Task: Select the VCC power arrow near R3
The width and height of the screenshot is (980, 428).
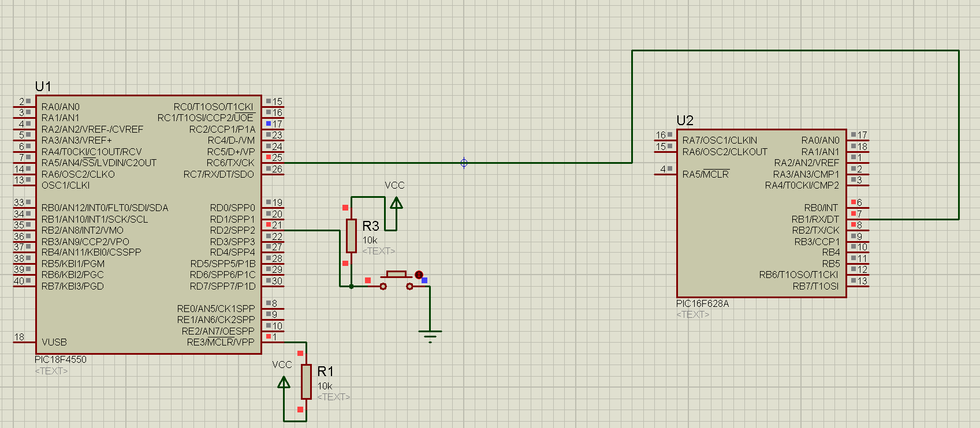Action: pyautogui.click(x=396, y=203)
